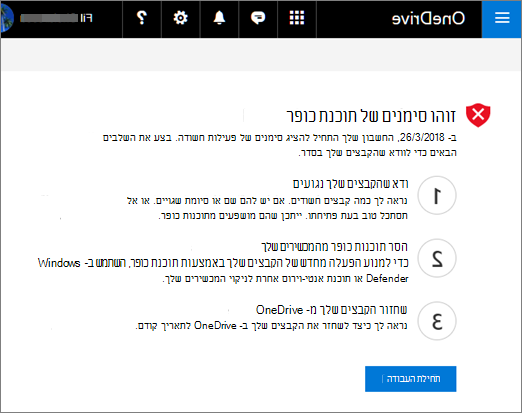Open the hamburger navigation menu
This screenshot has height=413, width=522.
pyautogui.click(x=502, y=18)
